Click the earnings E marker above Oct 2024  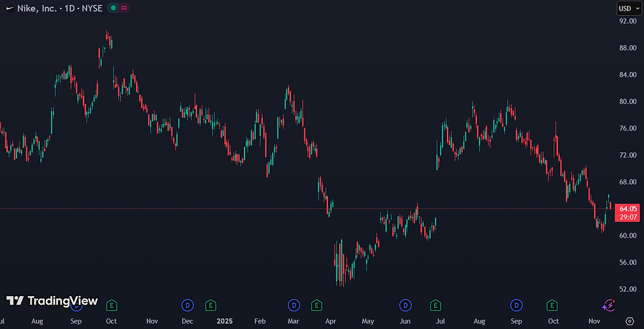[x=112, y=305]
